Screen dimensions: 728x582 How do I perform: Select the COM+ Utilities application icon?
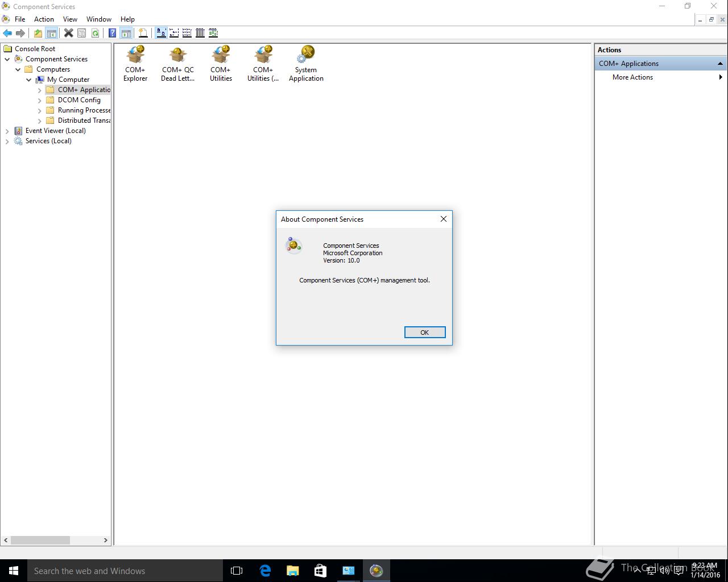(x=221, y=64)
